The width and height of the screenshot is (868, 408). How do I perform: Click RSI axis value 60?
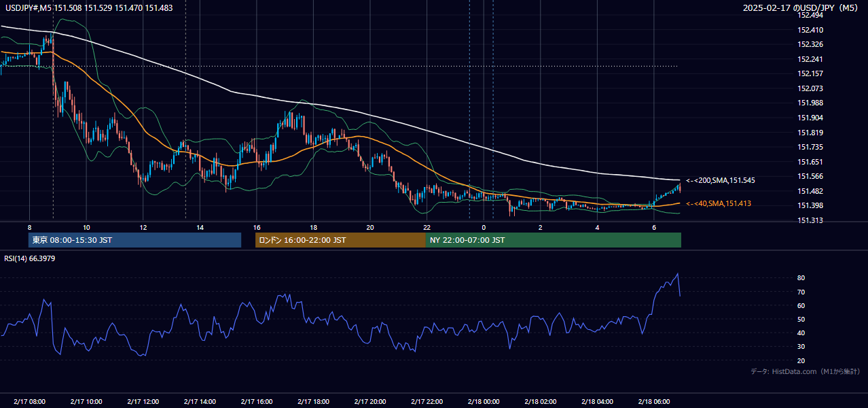(801, 305)
